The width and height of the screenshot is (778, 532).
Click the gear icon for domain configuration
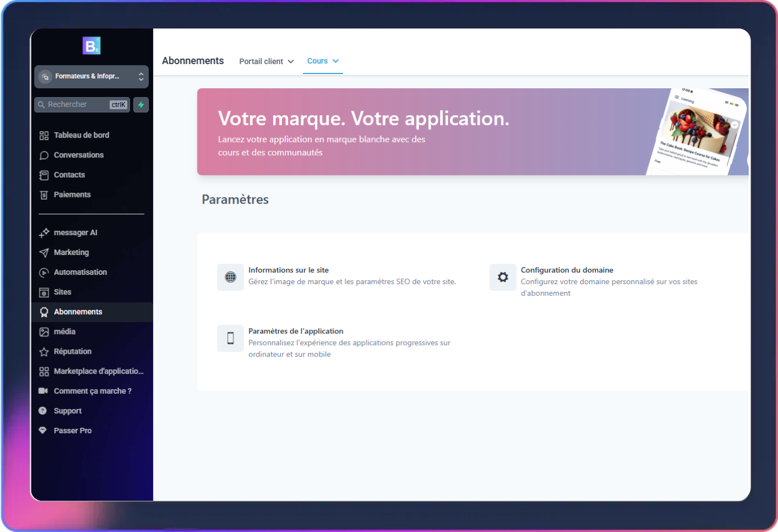pyautogui.click(x=503, y=278)
